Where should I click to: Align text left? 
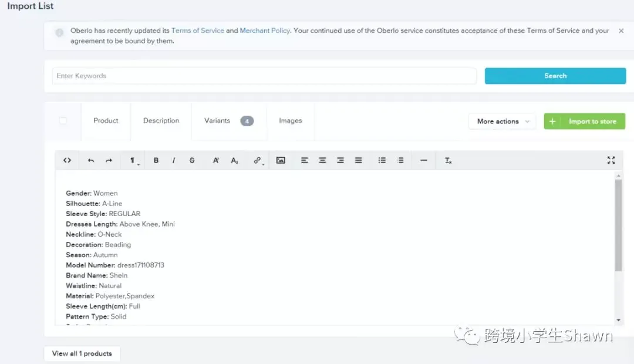[x=305, y=160]
